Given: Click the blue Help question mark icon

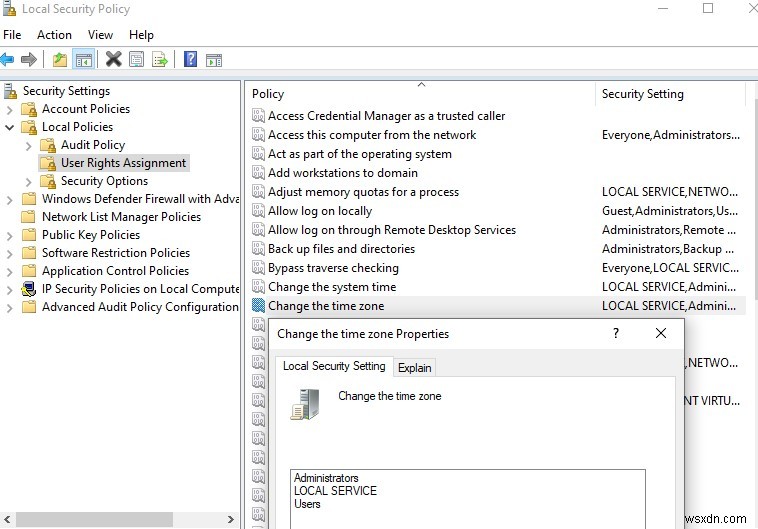Looking at the screenshot, I should pyautogui.click(x=190, y=59).
